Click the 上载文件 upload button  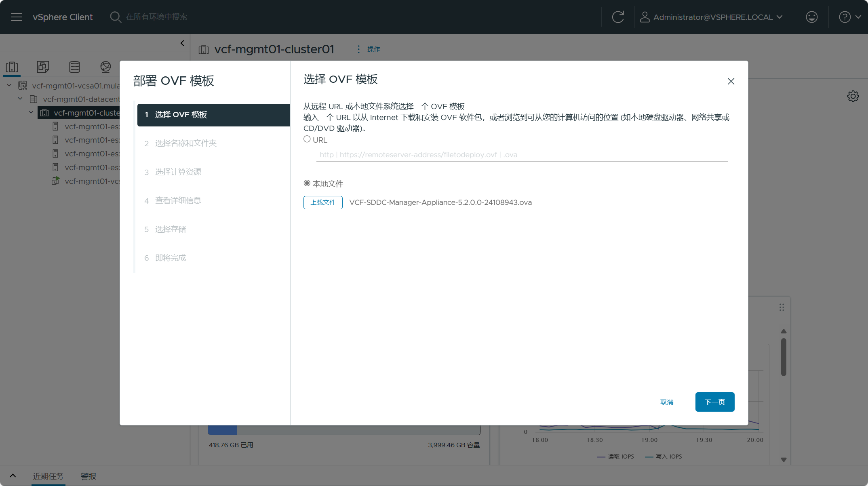[x=323, y=202]
